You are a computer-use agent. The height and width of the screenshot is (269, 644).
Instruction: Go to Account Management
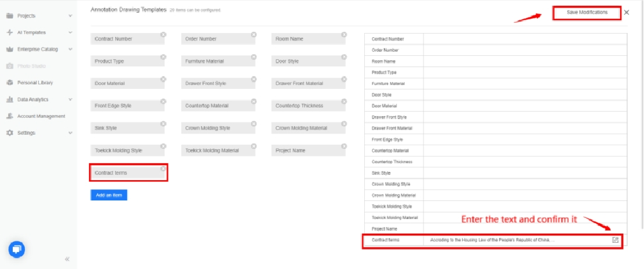click(x=41, y=116)
